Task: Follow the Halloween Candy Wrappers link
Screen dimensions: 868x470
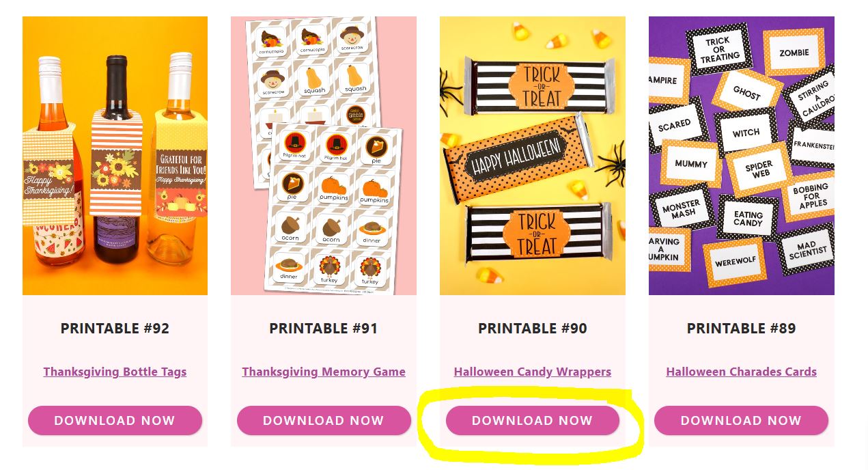Action: 533,372
